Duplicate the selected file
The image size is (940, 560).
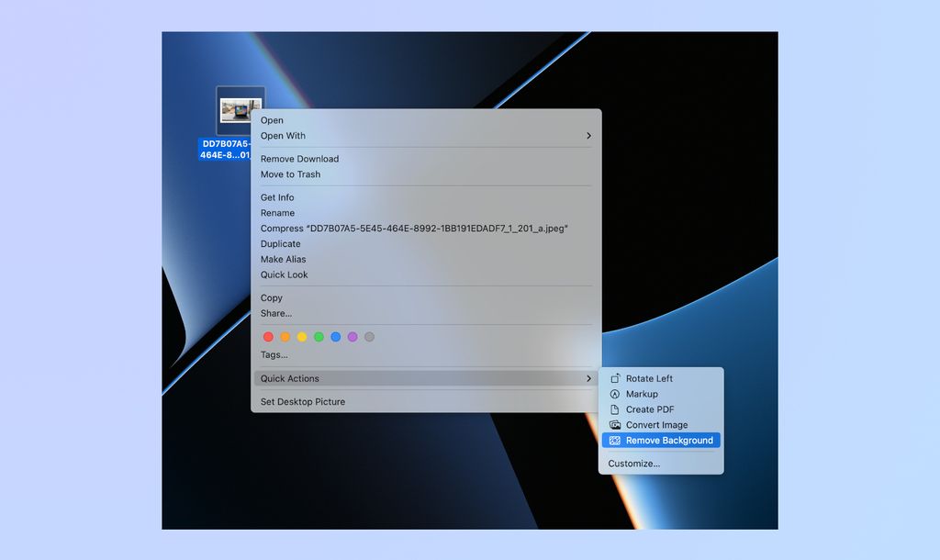coord(279,243)
